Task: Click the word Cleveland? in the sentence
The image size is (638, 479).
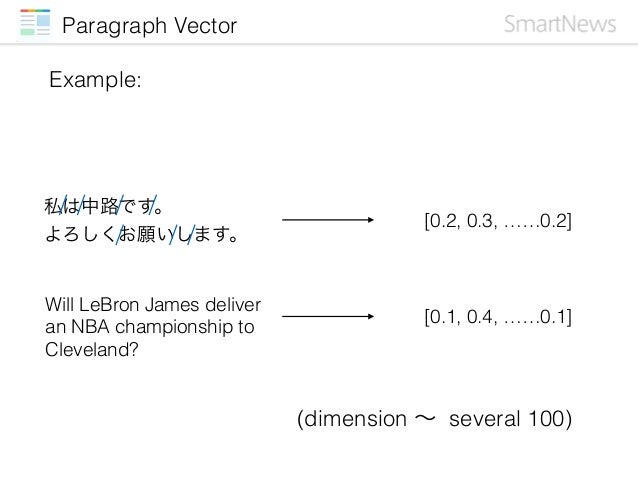Action: [92, 350]
